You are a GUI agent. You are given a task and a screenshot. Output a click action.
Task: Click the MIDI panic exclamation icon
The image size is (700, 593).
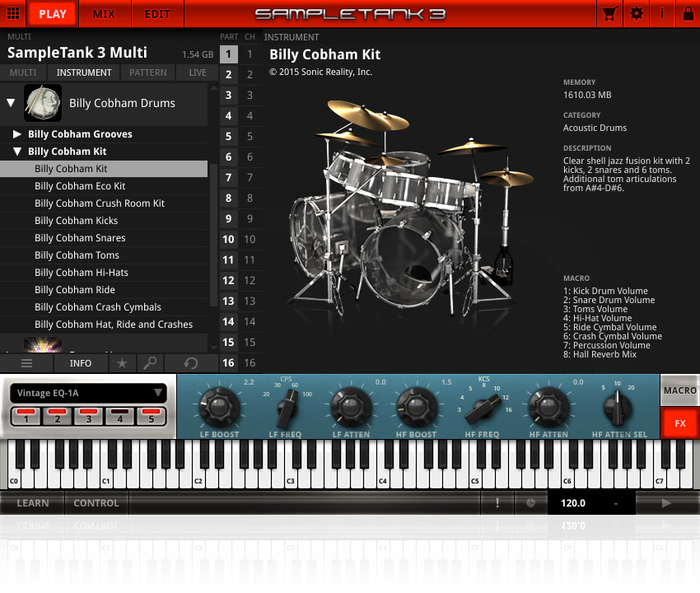[x=497, y=502]
